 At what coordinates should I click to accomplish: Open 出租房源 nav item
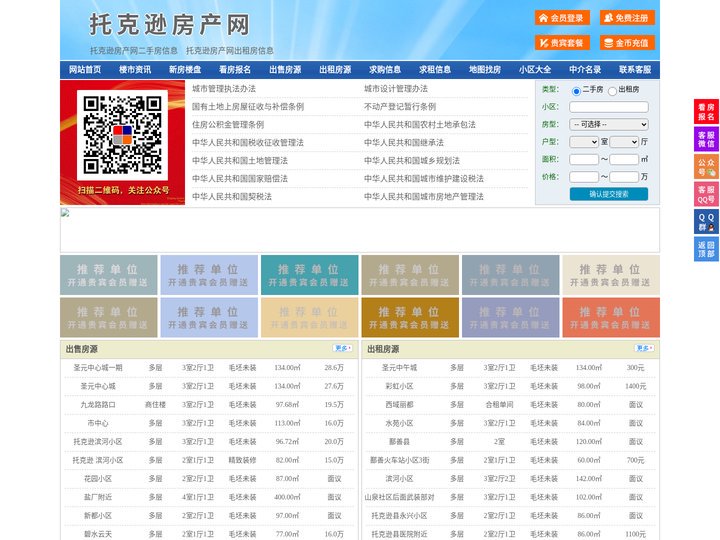click(335, 70)
